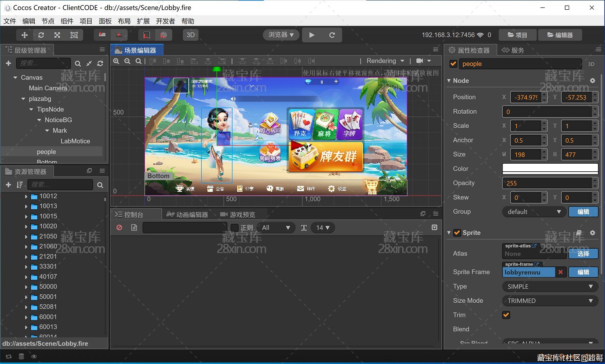Switch to the 游戏预览 tab
The width and height of the screenshot is (605, 364).
(x=238, y=214)
